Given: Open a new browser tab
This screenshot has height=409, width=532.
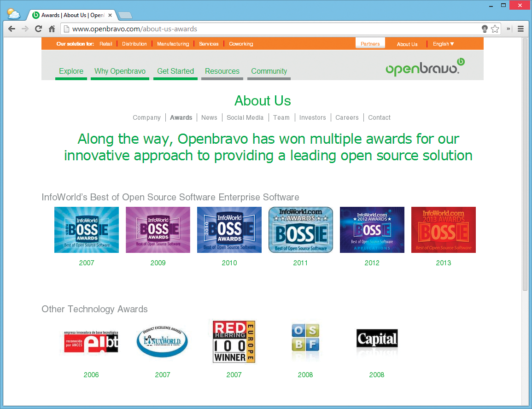Looking at the screenshot, I should (124, 14).
